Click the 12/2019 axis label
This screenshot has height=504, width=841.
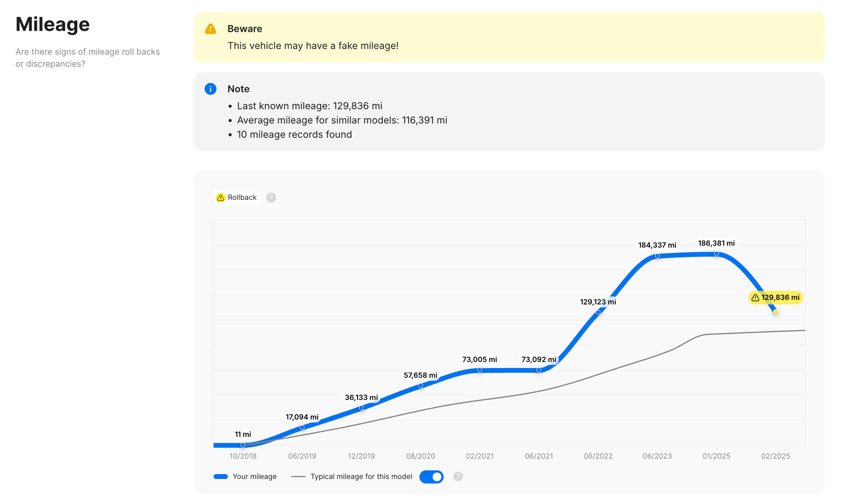pos(361,456)
